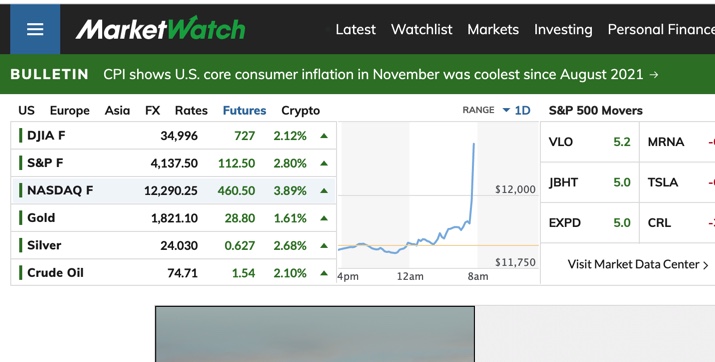Click the green up arrow for Gold
The width and height of the screenshot is (715, 362).
324,218
